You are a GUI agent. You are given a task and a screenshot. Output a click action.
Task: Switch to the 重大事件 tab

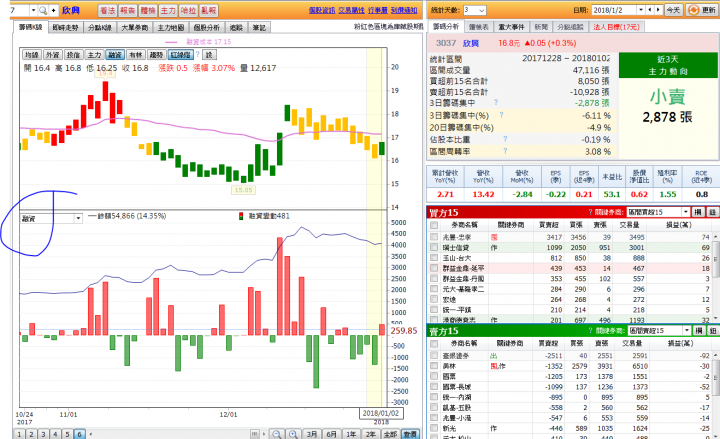click(x=511, y=27)
